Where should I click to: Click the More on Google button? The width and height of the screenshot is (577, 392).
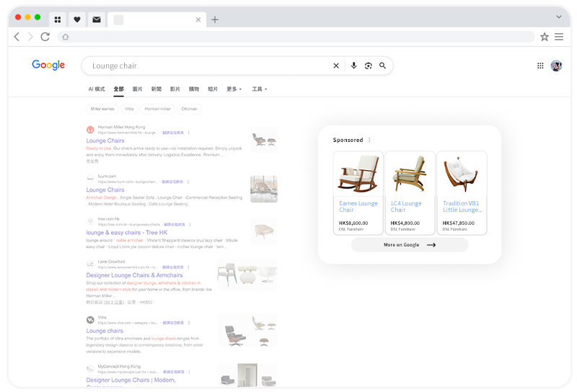(410, 245)
